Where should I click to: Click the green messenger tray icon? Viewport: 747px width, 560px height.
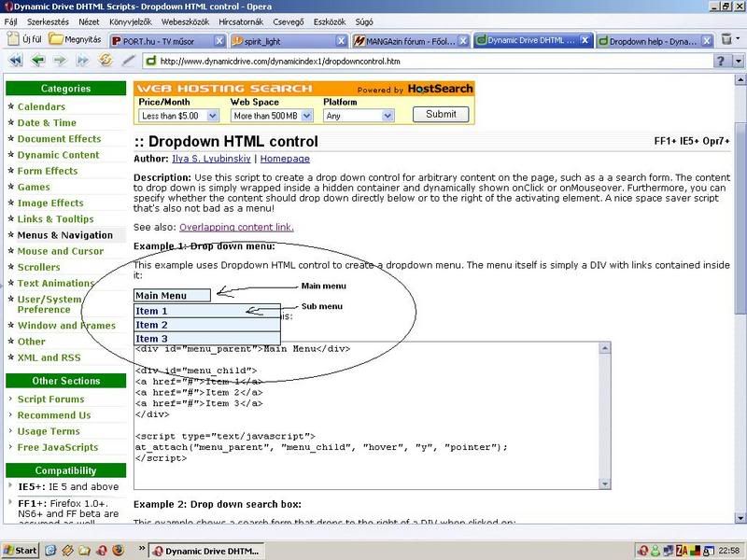pos(655,551)
